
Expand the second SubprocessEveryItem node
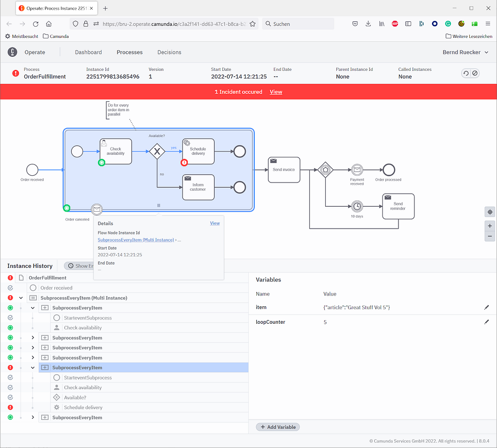[33, 338]
